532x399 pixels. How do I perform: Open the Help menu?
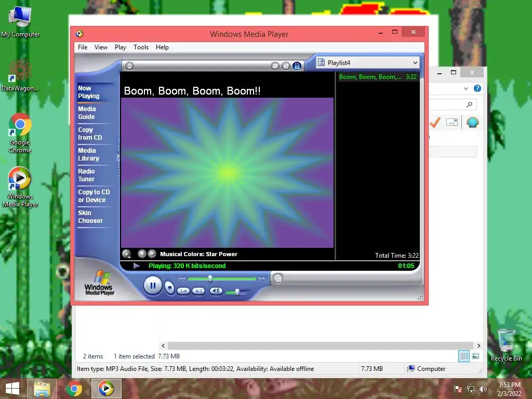[162, 47]
